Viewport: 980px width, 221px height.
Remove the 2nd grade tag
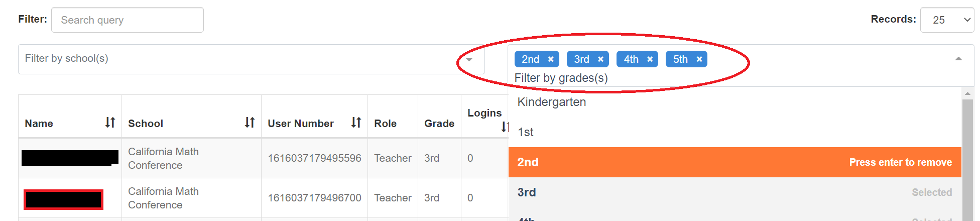coord(551,59)
